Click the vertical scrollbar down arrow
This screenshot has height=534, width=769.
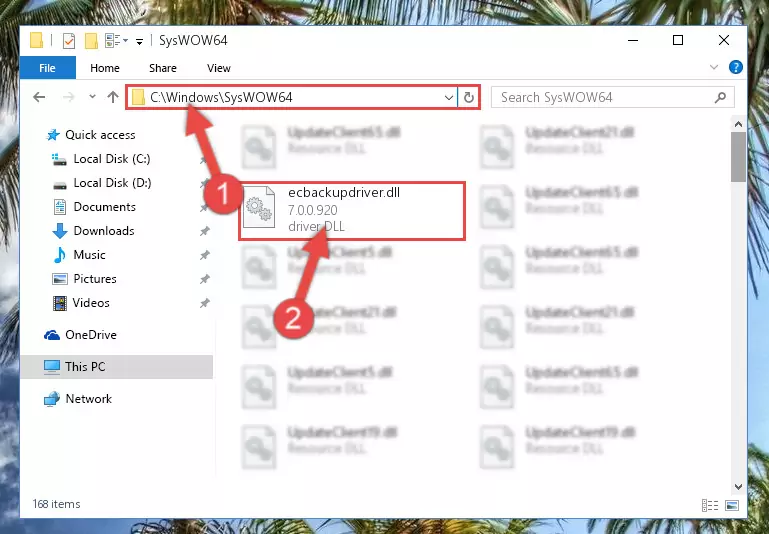click(x=738, y=486)
